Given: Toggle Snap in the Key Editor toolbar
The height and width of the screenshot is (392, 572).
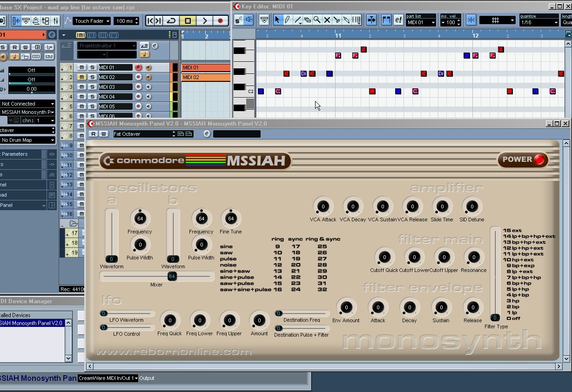Looking at the screenshot, I should coord(471,20).
